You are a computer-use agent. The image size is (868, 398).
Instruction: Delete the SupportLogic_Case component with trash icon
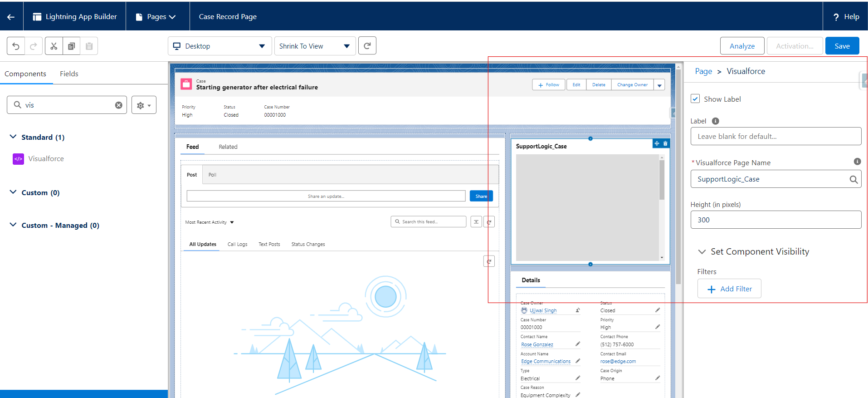pos(665,143)
